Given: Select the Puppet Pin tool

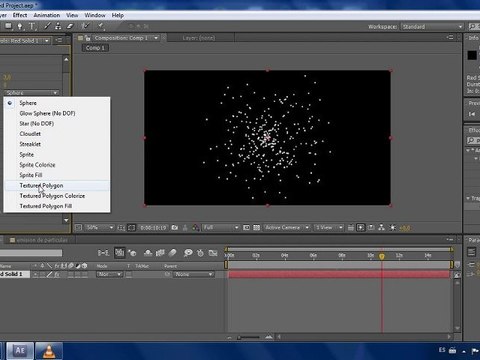Looking at the screenshot, I should click(x=101, y=26).
